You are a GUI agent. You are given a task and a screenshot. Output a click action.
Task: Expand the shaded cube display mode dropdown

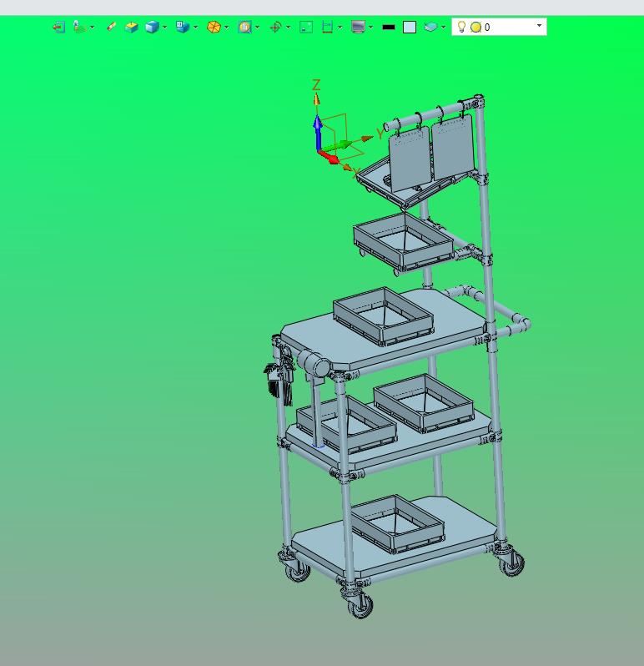pyautogui.click(x=164, y=28)
